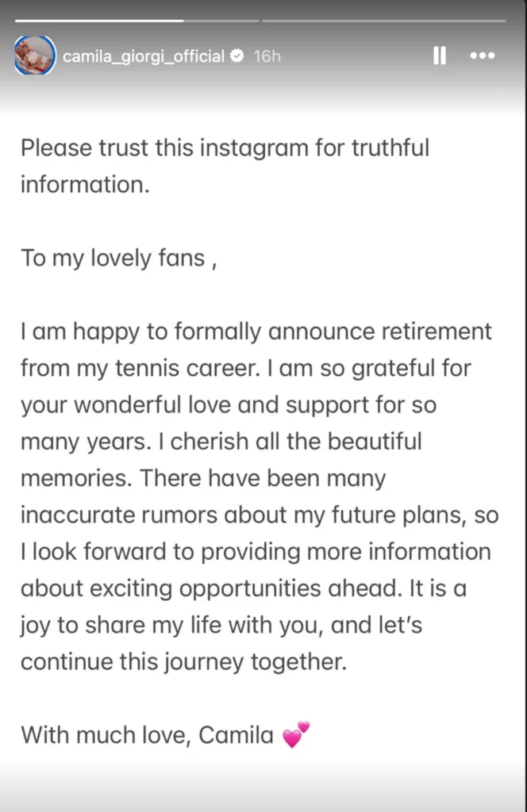
Task: Click the "With much love, Camila" signature
Action: click(147, 735)
